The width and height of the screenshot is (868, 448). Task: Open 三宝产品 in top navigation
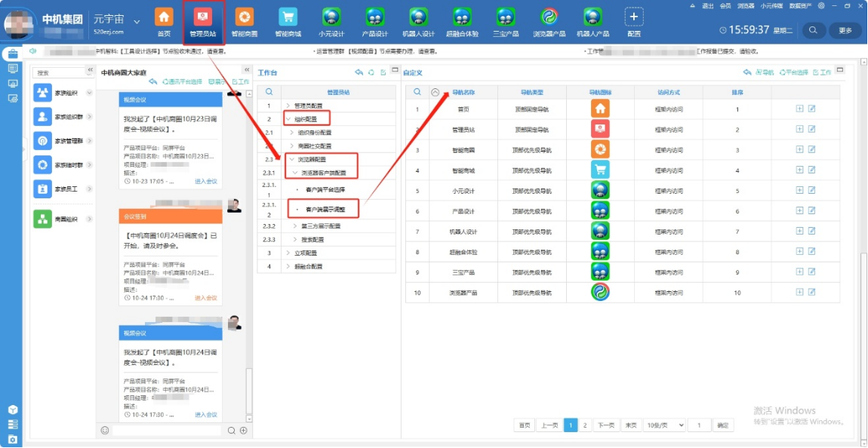[x=506, y=17]
